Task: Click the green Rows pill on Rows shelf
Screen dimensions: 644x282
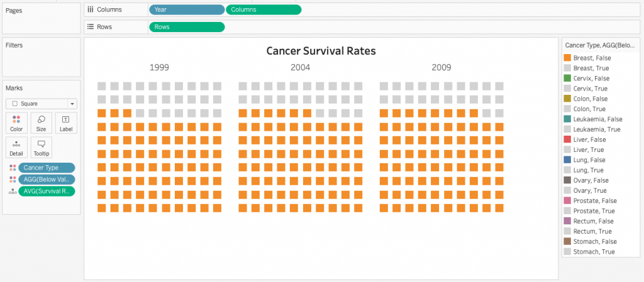Action: (x=186, y=26)
